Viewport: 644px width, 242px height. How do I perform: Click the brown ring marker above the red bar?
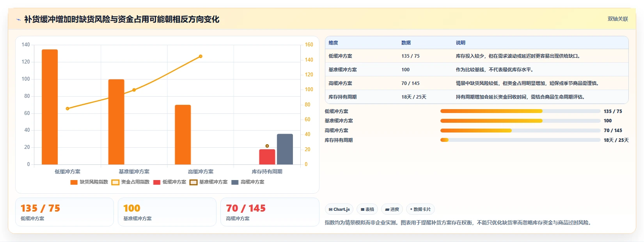267,146
